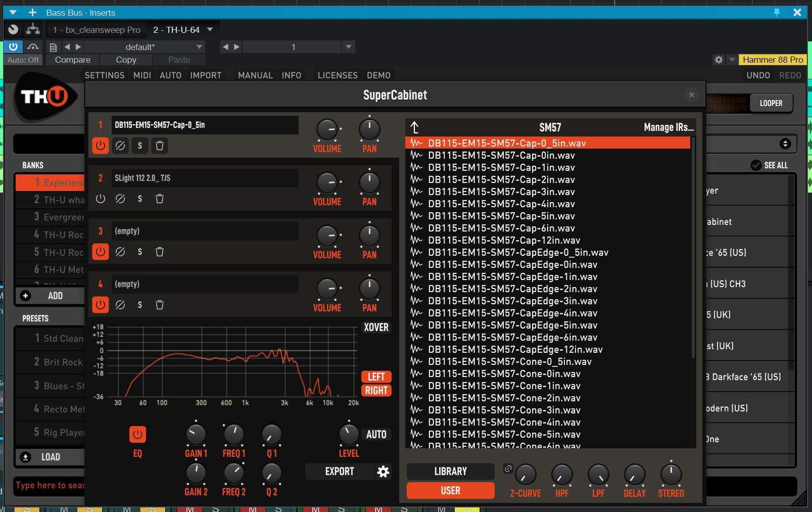
Task: Close the SuperCabinet window
Action: 692,95
